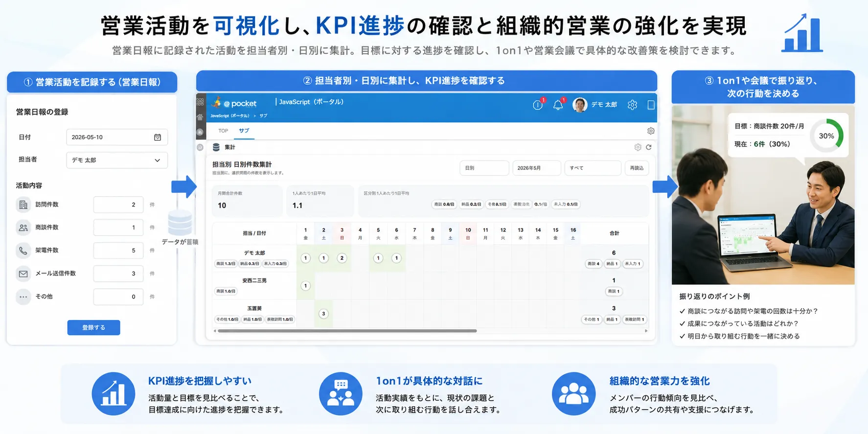Viewport: 868px width, 434px height.
Task: Select the サブ tab
Action: [244, 131]
